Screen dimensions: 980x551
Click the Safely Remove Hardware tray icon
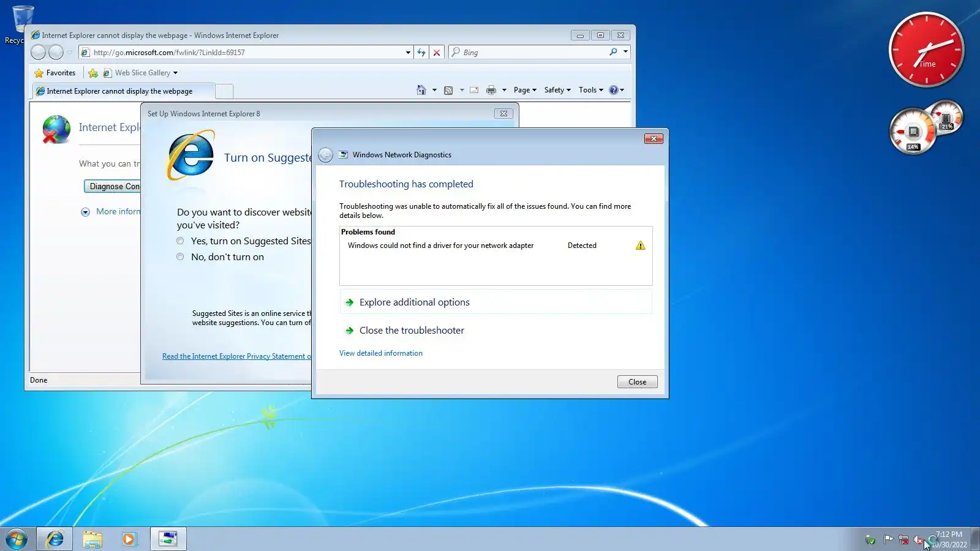(870, 540)
